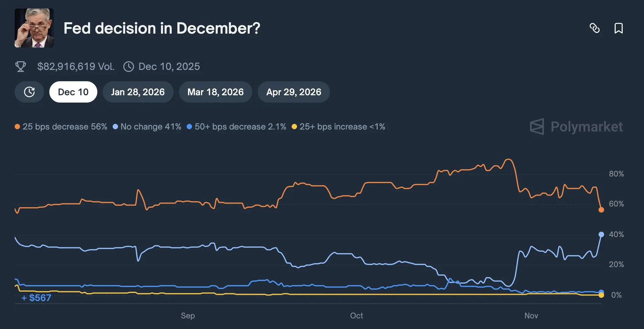Bookmark this Fed decision market
The image size is (644, 329).
click(618, 28)
